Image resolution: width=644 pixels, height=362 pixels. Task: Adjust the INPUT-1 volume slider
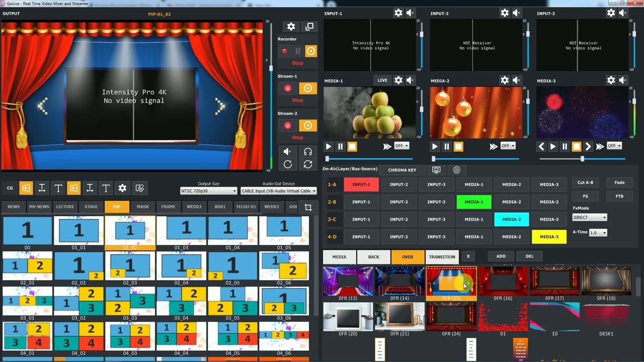422,45
